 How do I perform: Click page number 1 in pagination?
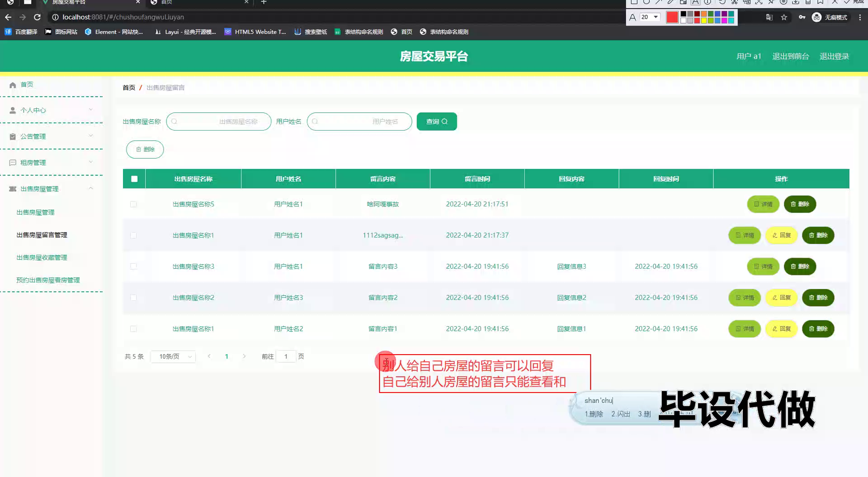[x=226, y=356]
